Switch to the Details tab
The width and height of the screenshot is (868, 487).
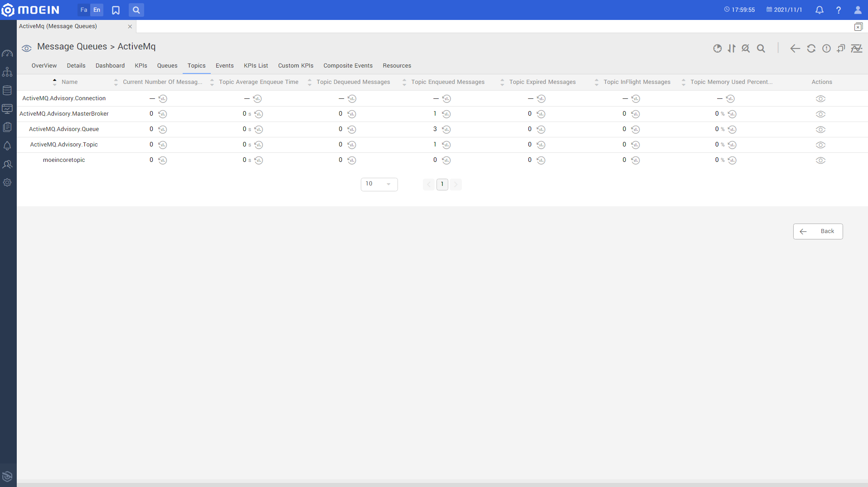(76, 66)
